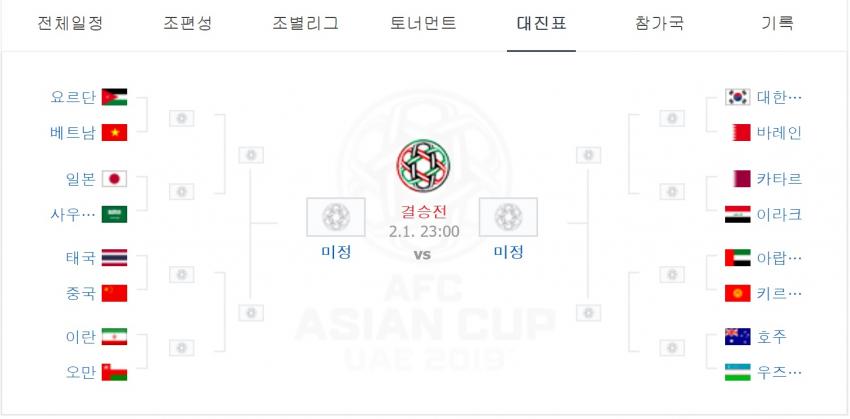Open the 참가국 tab
850x419 pixels.
659,23
